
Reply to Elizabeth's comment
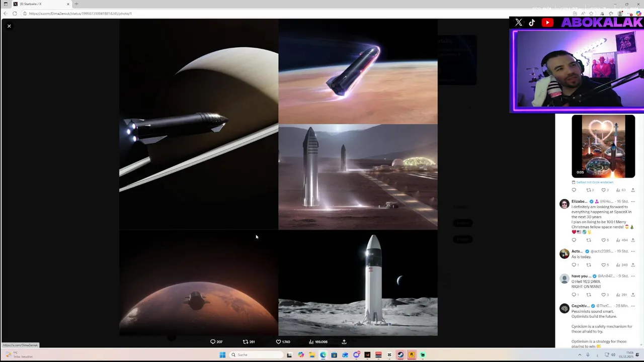(x=574, y=240)
